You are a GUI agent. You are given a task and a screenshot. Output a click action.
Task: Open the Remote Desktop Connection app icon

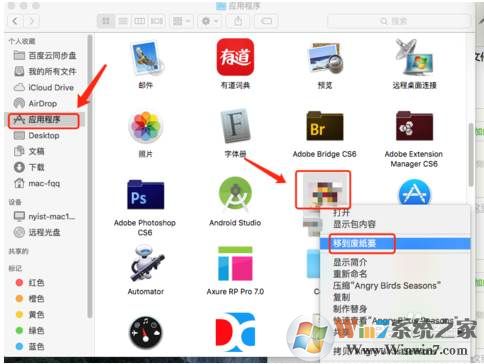[414, 57]
